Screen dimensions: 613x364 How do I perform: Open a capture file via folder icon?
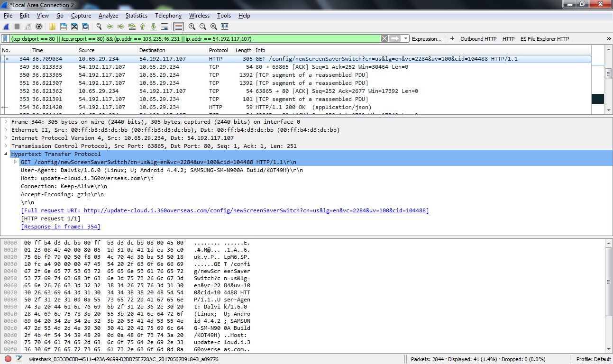coord(52,27)
